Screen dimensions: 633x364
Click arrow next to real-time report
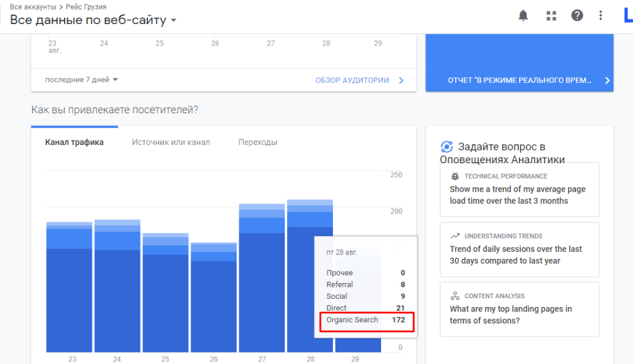(607, 80)
